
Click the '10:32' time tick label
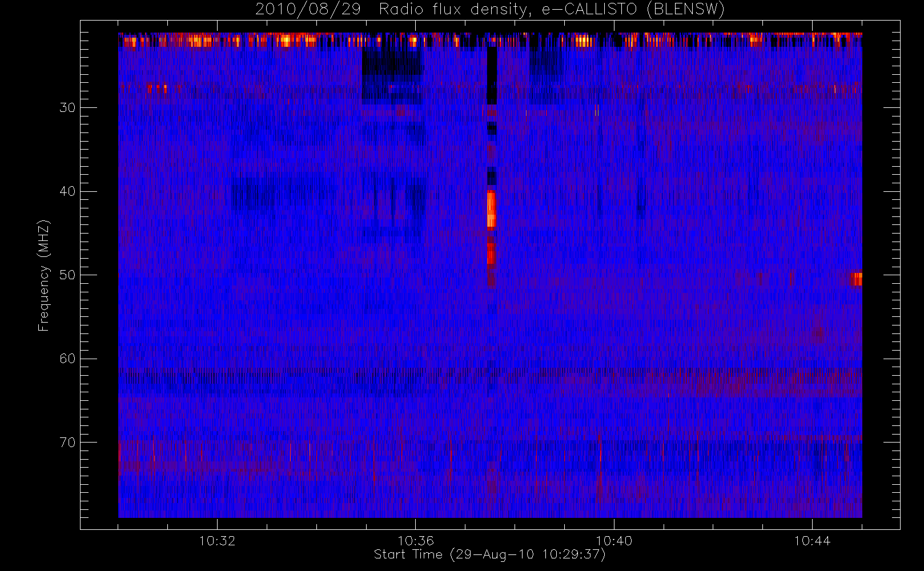[217, 541]
